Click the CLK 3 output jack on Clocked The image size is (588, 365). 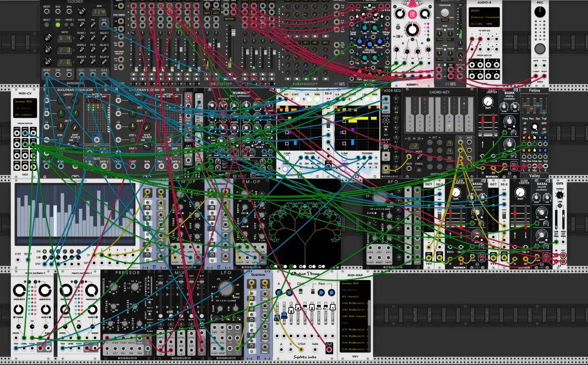click(x=104, y=75)
